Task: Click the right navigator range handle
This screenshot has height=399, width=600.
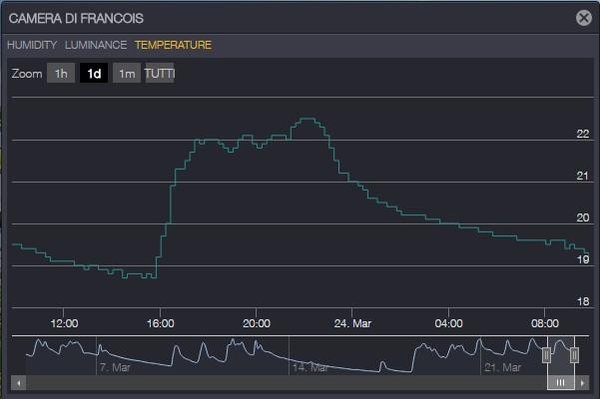Action: coord(574,355)
